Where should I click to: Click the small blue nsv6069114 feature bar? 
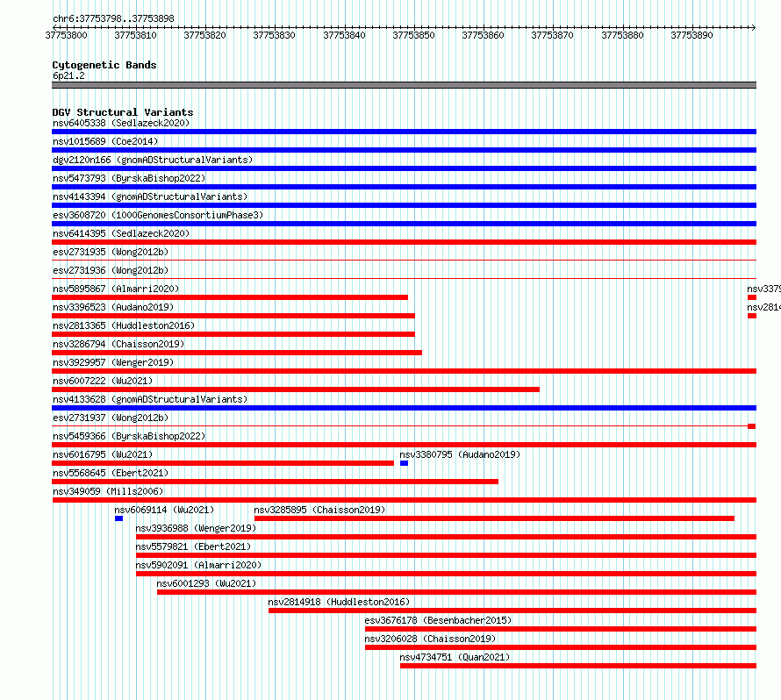click(x=118, y=518)
